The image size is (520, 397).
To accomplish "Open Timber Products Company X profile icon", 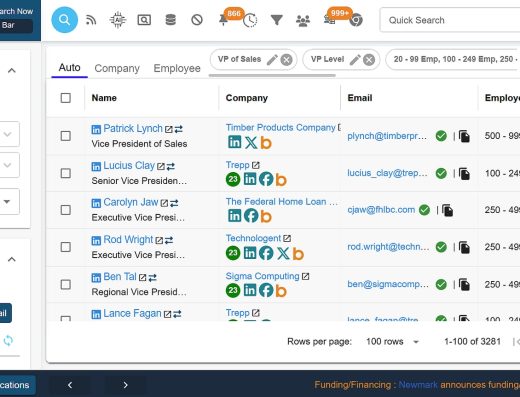I will pos(251,143).
